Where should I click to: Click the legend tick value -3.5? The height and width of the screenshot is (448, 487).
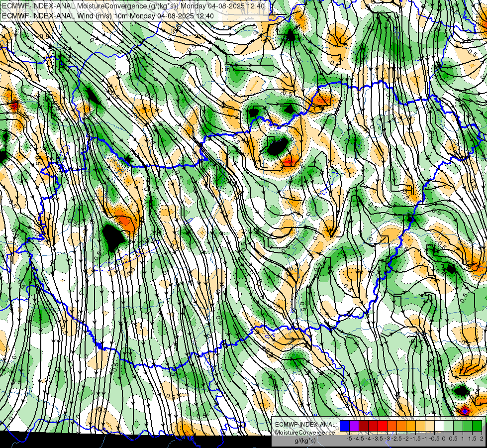[x=378, y=439]
